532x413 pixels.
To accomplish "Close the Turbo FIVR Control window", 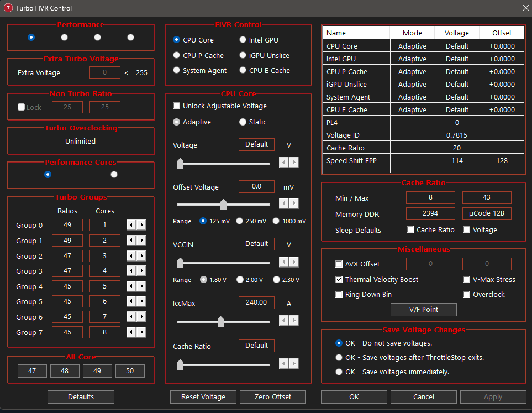I will point(525,8).
